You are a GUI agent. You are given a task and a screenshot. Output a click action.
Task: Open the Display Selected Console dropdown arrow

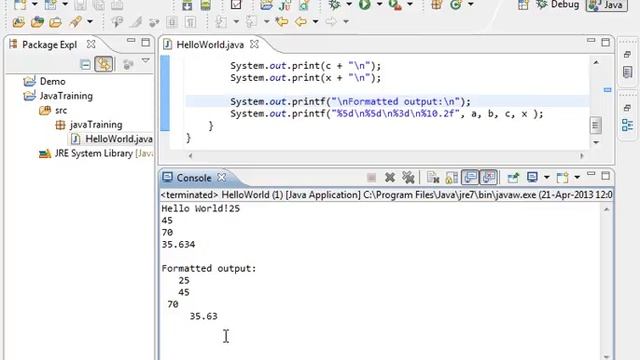click(x=547, y=178)
